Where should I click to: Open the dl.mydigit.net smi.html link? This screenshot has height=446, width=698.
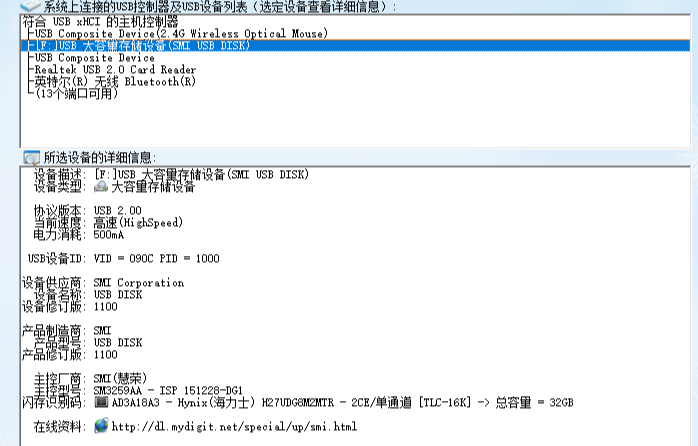coord(234,427)
